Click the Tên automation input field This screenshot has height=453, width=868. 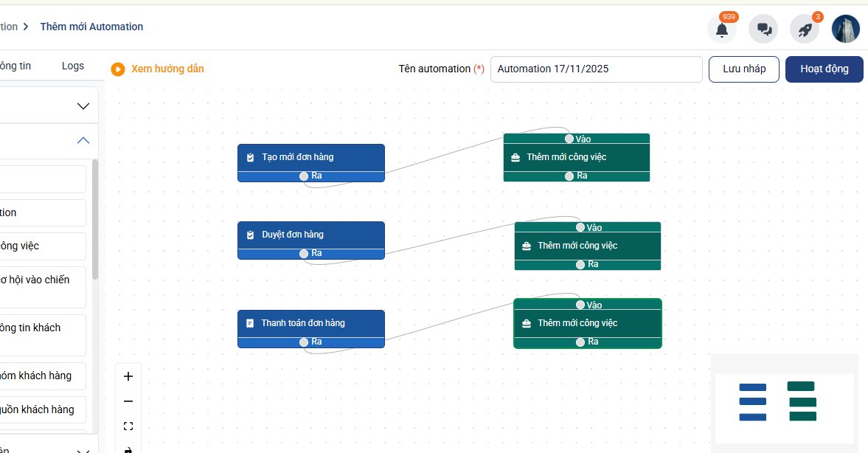tap(596, 69)
